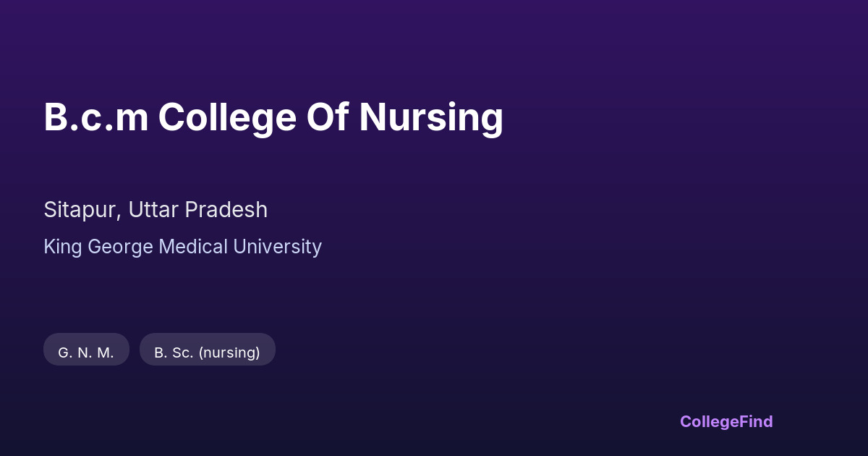Viewport: 868px width, 456px height.
Task: Click the word "Medical" in the university name
Action: click(193, 247)
